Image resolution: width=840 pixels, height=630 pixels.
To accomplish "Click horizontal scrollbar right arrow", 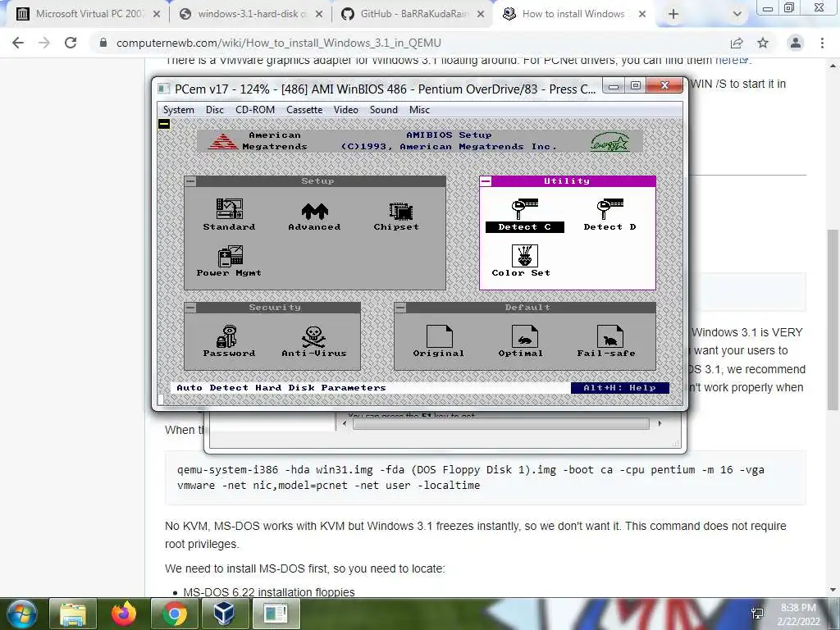I will point(660,423).
